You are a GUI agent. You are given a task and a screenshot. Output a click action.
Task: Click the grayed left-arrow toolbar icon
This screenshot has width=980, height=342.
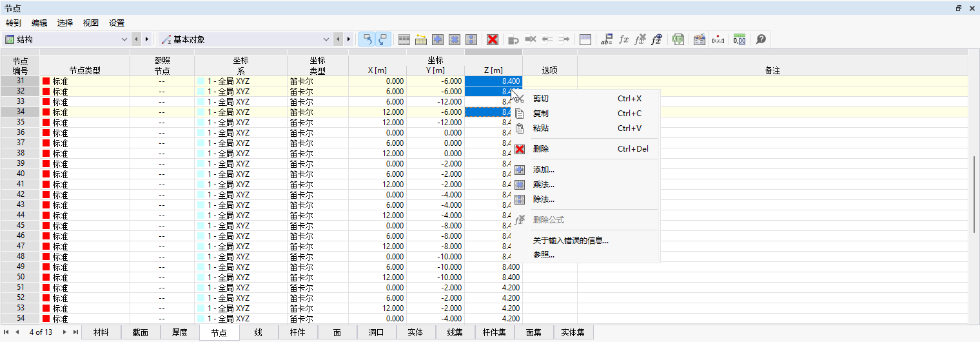(547, 39)
